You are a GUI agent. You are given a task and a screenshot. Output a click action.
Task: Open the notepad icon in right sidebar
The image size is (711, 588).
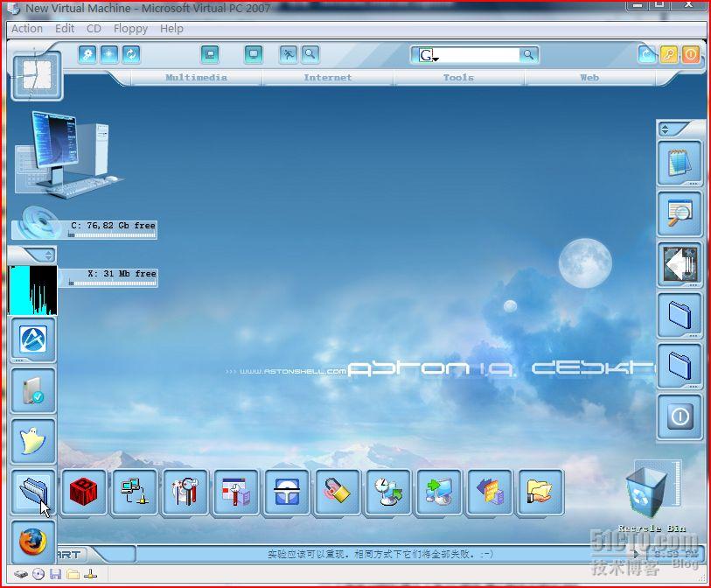[x=680, y=164]
